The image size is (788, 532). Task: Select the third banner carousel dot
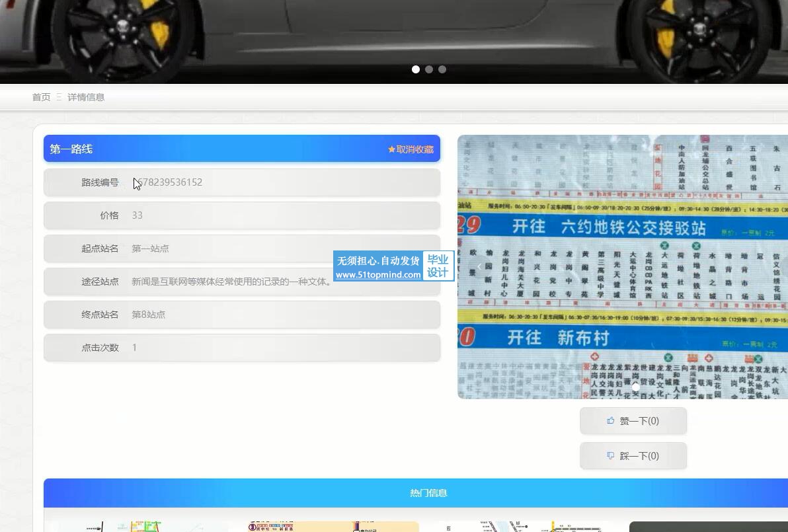pyautogui.click(x=442, y=69)
